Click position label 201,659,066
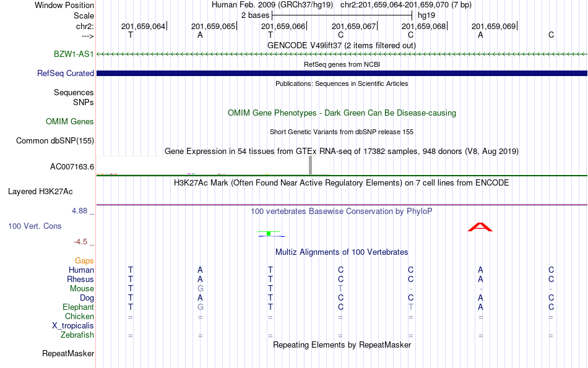Viewport: 588px width, 368px height. point(283,26)
